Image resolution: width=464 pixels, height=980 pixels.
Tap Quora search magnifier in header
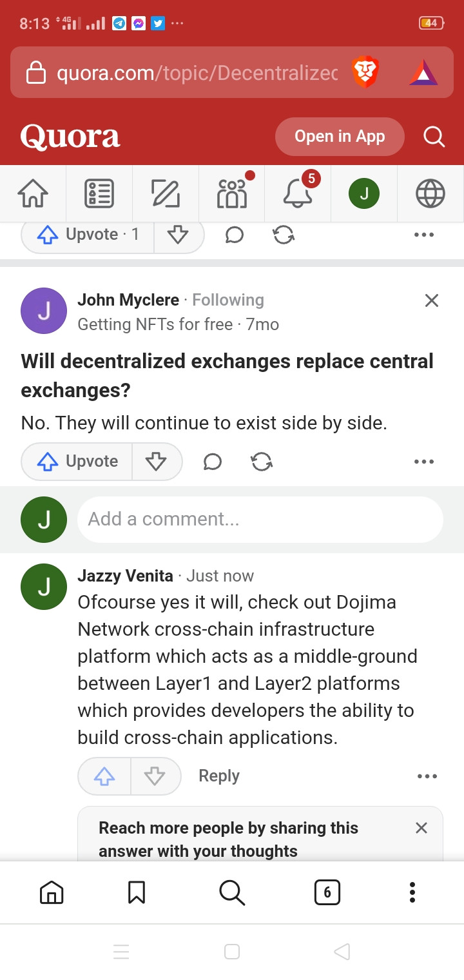[434, 137]
